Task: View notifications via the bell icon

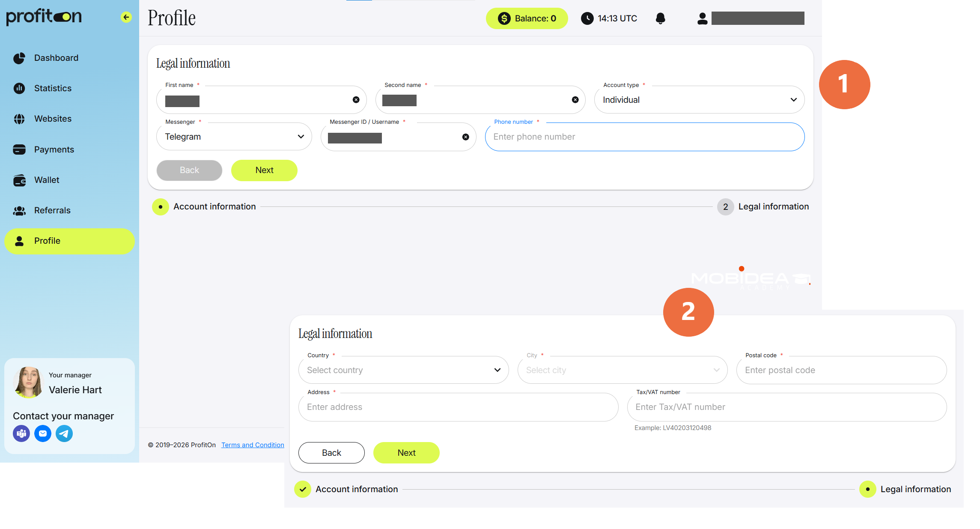Action: [x=660, y=18]
